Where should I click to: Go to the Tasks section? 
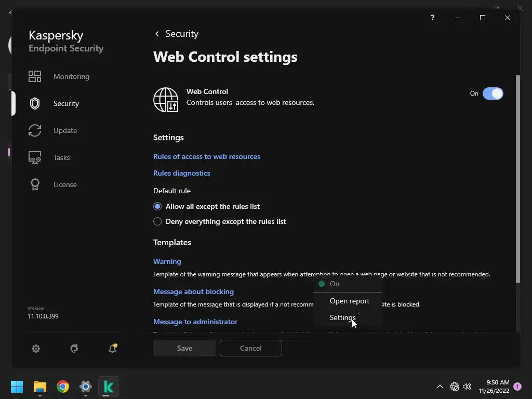[x=62, y=157]
